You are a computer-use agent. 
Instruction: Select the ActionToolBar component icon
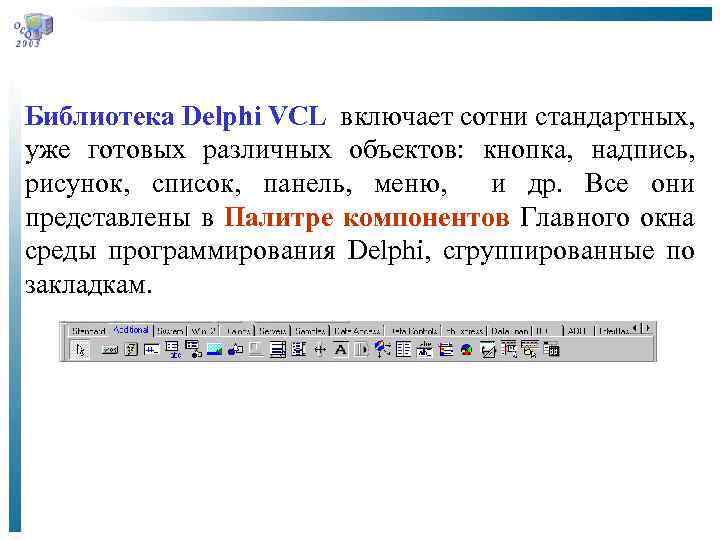(x=530, y=349)
